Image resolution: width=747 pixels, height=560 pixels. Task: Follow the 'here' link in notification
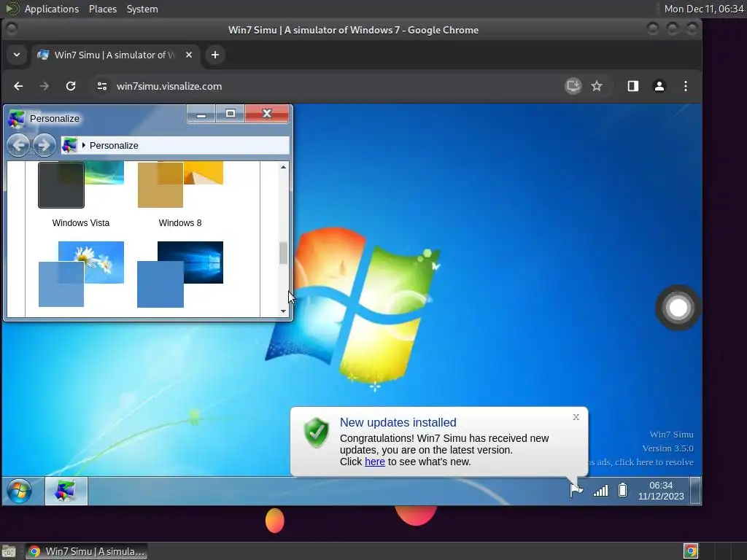[374, 462]
